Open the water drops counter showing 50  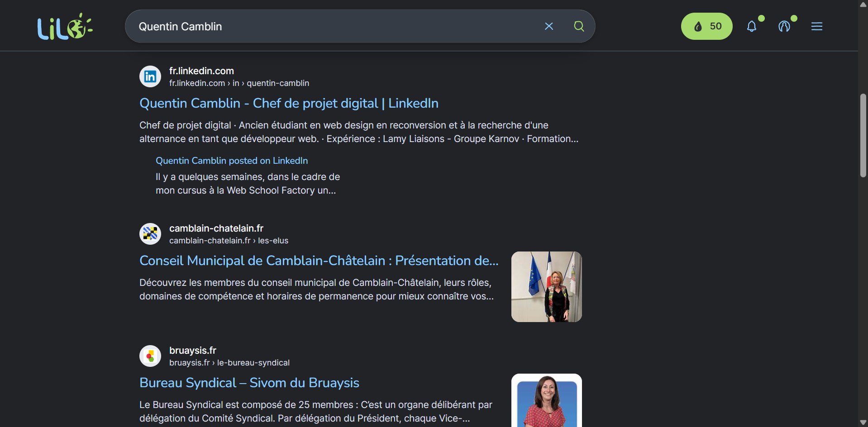(706, 26)
